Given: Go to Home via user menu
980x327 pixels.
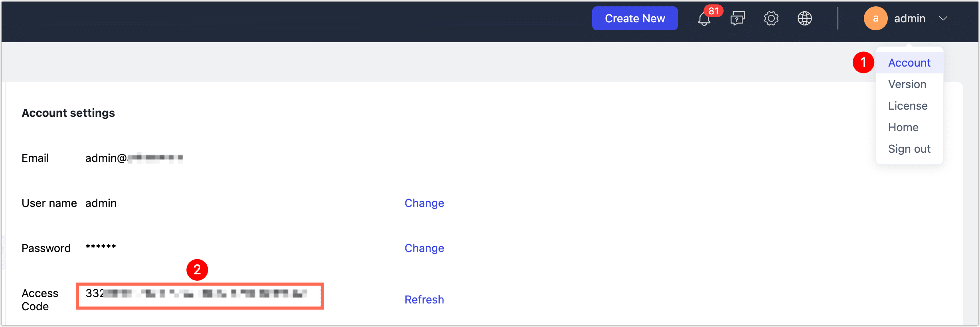Looking at the screenshot, I should [903, 127].
